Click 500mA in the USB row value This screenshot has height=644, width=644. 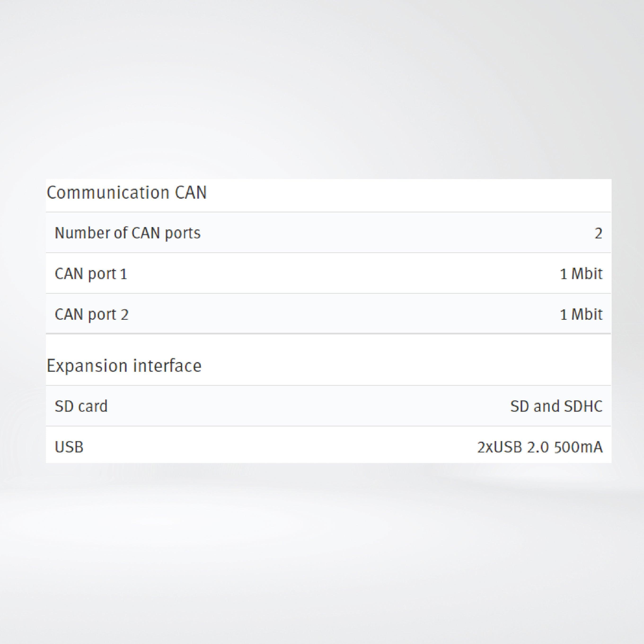[x=578, y=447]
